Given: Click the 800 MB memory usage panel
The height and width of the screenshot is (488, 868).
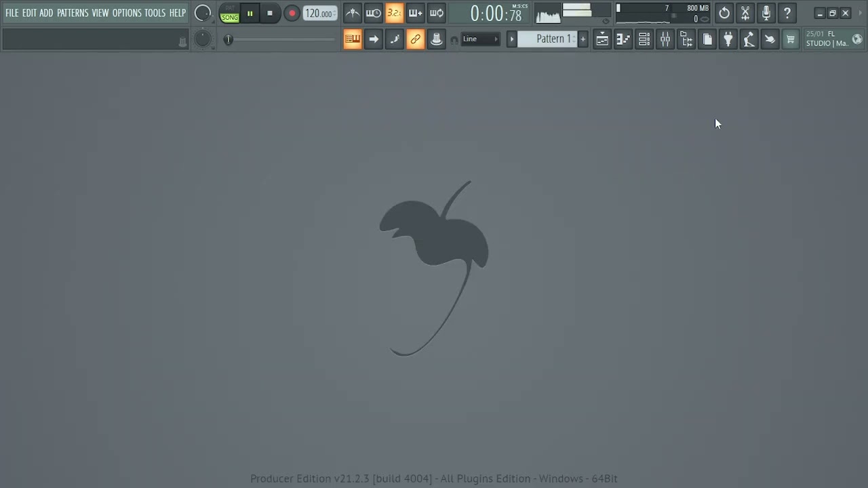Looking at the screenshot, I should coord(663,13).
